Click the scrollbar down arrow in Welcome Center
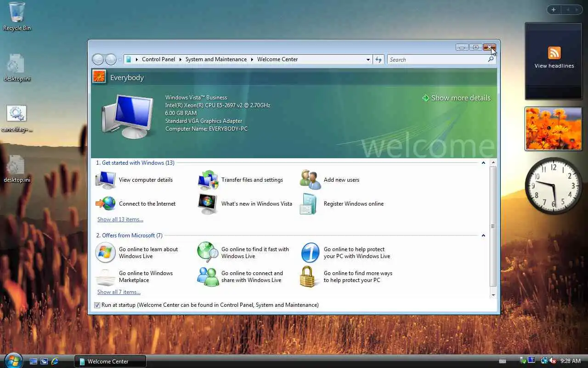The height and width of the screenshot is (368, 588). point(493,295)
